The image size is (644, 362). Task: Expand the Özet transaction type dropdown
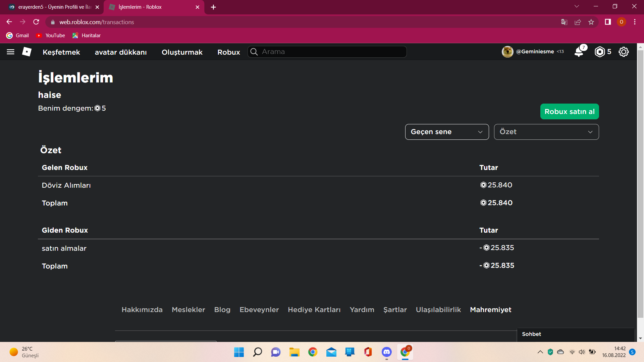coord(546,132)
